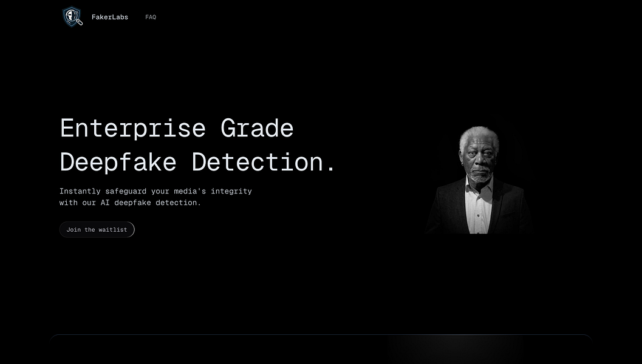Open the FakerLabs home link
The width and height of the screenshot is (642, 364).
(x=110, y=17)
